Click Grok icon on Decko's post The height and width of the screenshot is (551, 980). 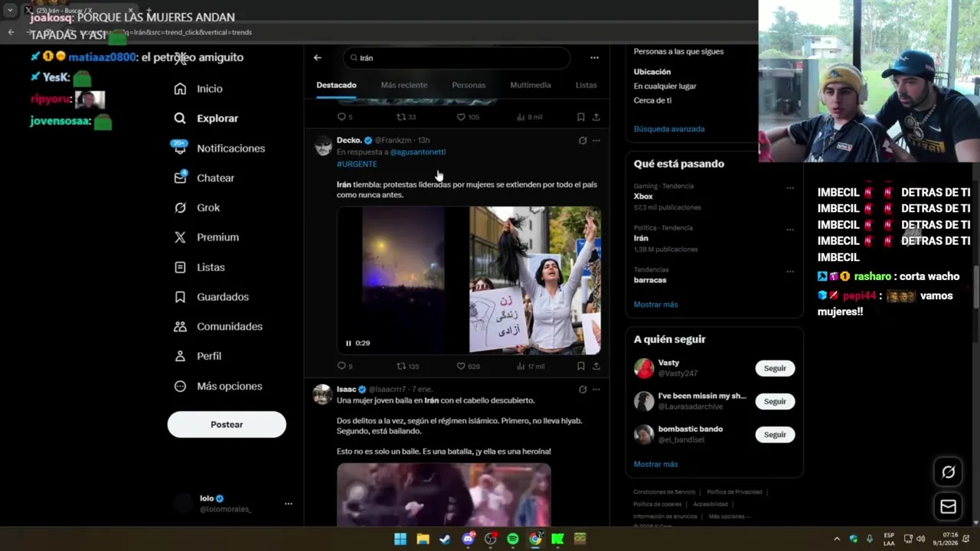click(x=583, y=141)
